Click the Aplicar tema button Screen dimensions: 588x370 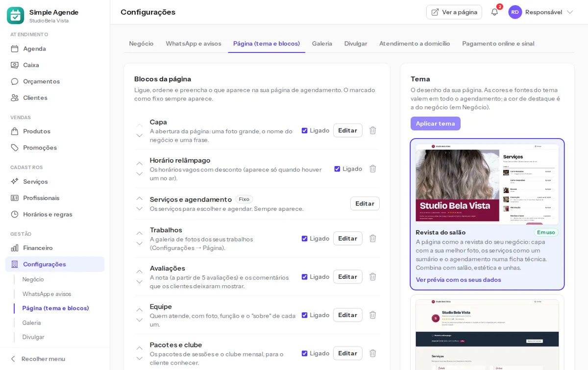pos(436,123)
